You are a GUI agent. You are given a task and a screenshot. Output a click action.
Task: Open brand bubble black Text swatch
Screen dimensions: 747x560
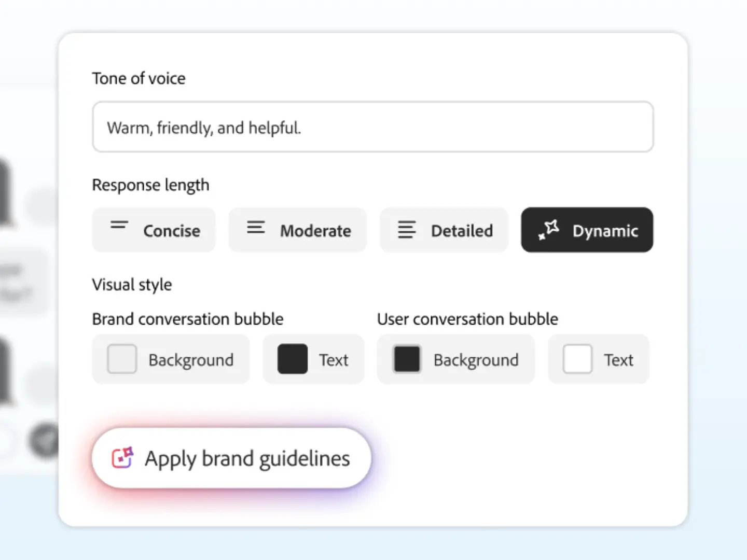(x=293, y=359)
